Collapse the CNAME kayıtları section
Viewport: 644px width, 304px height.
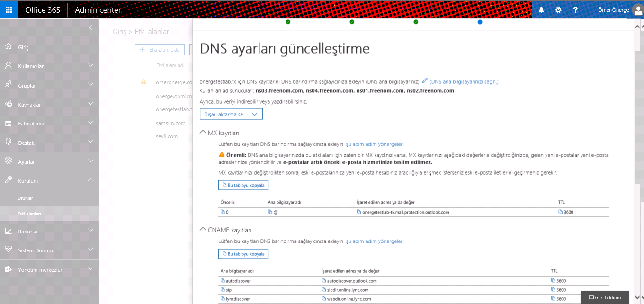point(203,230)
